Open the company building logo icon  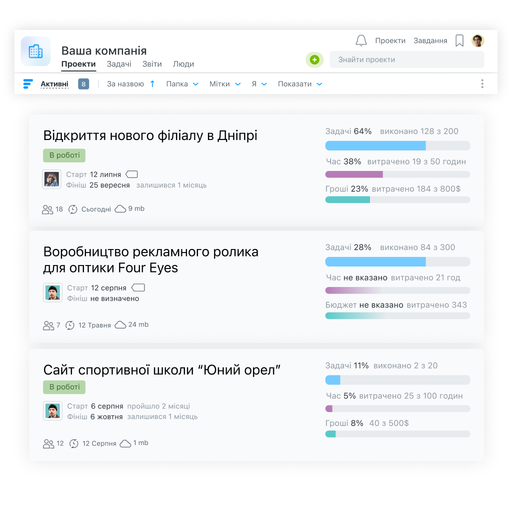click(36, 51)
